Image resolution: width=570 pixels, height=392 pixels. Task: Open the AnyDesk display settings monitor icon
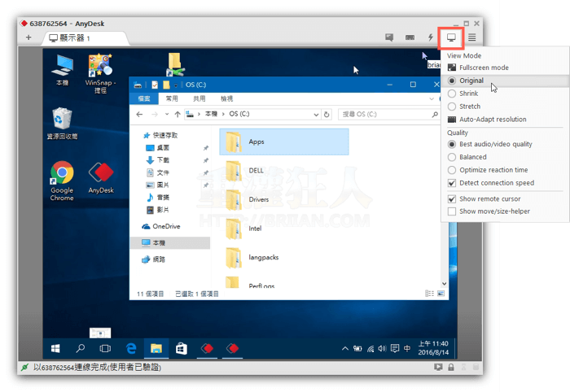pos(451,37)
